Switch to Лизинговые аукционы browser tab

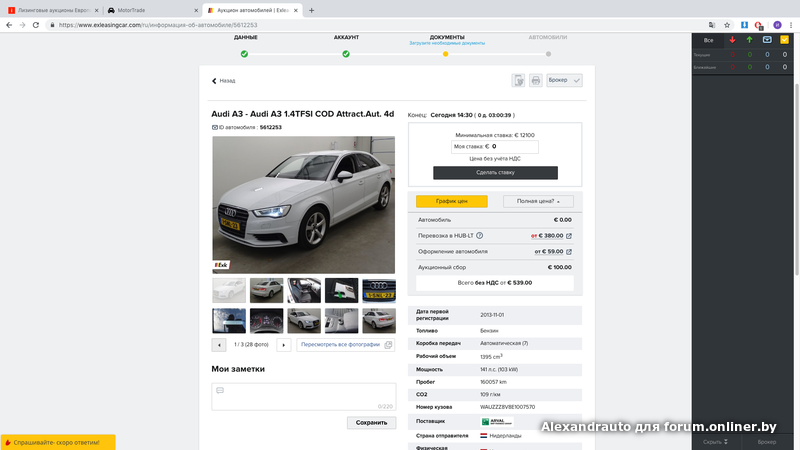click(54, 10)
